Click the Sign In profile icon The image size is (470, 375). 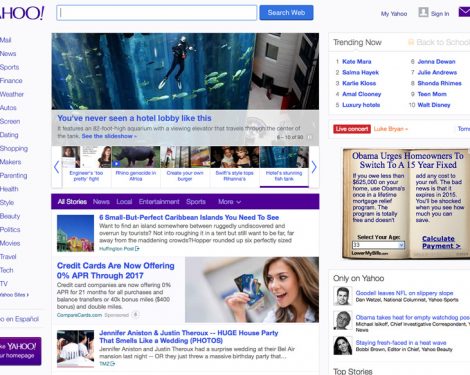pyautogui.click(x=423, y=12)
